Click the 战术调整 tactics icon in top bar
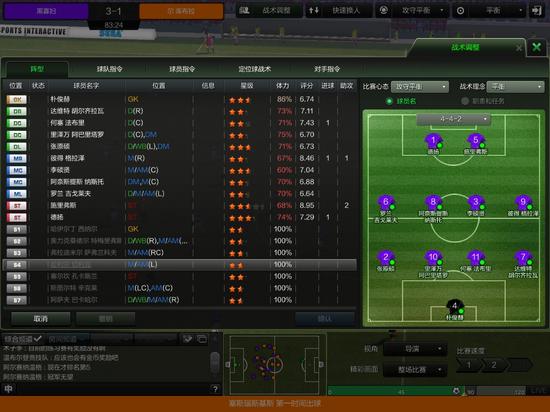The height and width of the screenshot is (412, 550). (x=244, y=11)
